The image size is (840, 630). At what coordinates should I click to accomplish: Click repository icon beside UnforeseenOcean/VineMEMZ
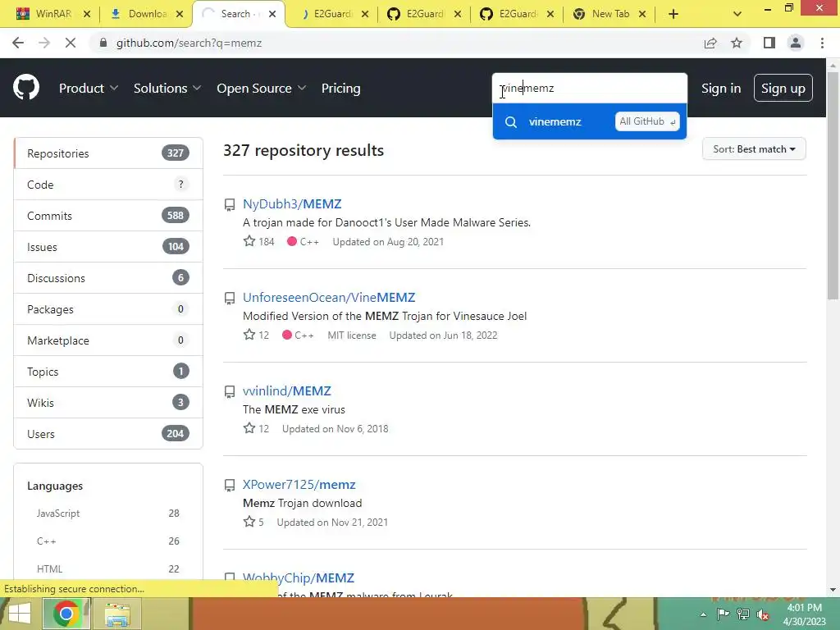(230, 298)
